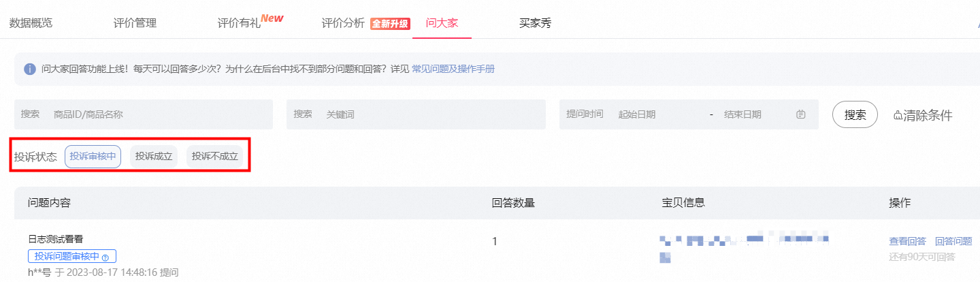Open the 数据概览 tab
This screenshot has width=980, height=282.
tap(31, 23)
